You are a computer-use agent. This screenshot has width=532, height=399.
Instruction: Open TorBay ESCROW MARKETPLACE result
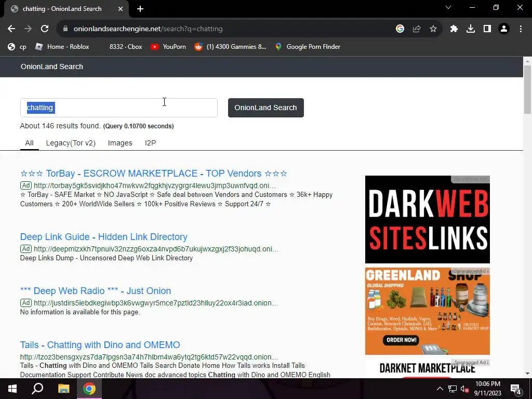[x=154, y=174]
